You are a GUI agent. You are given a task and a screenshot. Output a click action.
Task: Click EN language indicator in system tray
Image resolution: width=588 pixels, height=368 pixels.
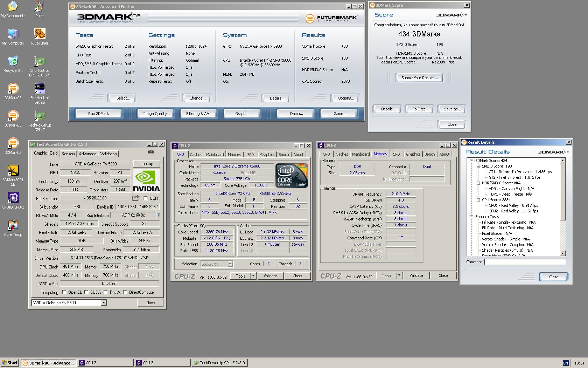pyautogui.click(x=566, y=363)
